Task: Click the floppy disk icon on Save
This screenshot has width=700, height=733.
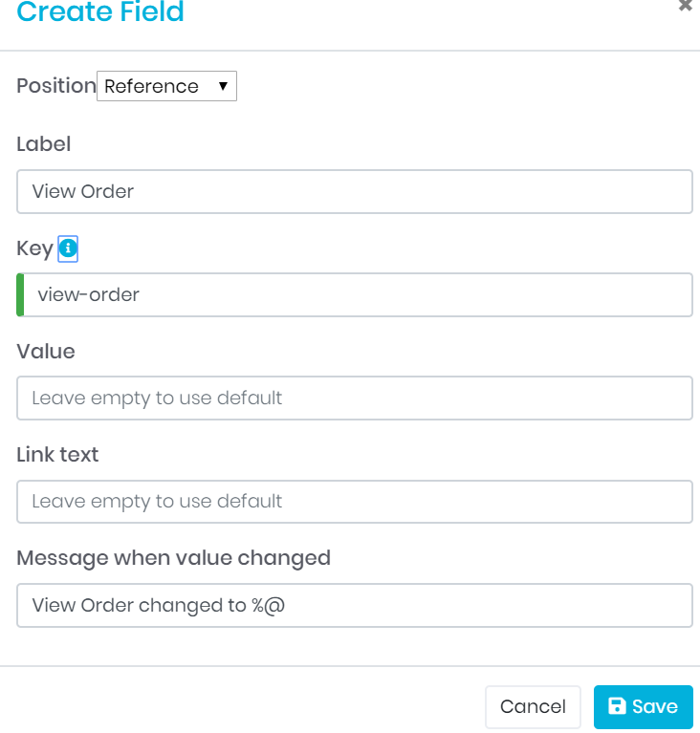Action: click(x=617, y=706)
